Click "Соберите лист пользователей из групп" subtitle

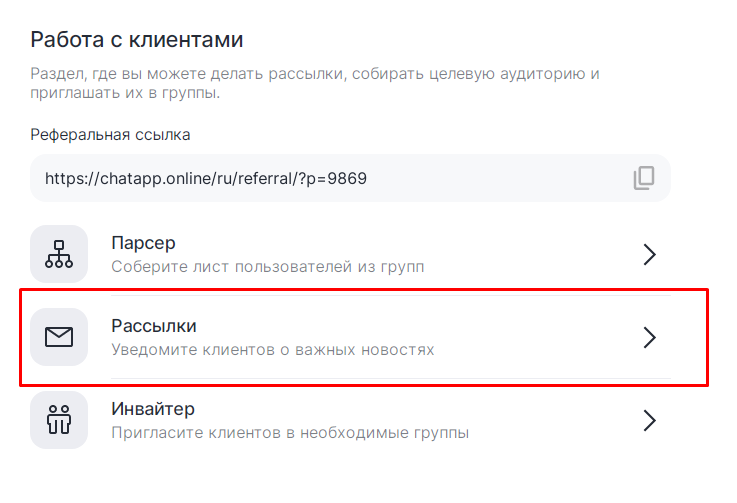click(x=267, y=267)
